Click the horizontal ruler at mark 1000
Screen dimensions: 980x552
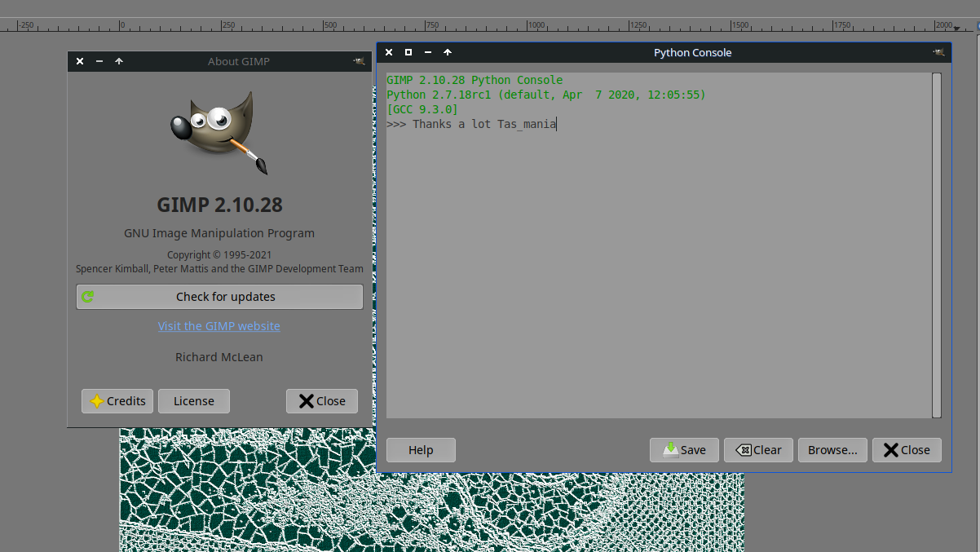tap(535, 26)
